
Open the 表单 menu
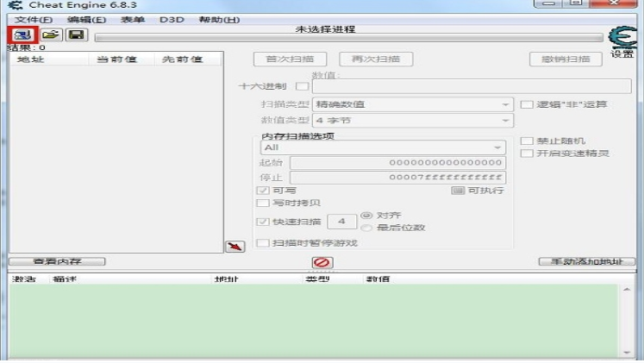tap(133, 20)
